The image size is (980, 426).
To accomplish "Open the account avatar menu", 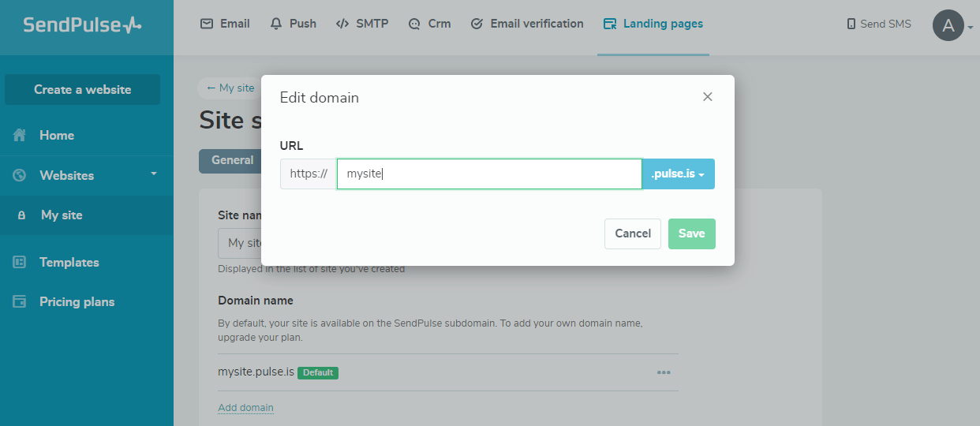I will tap(949, 25).
